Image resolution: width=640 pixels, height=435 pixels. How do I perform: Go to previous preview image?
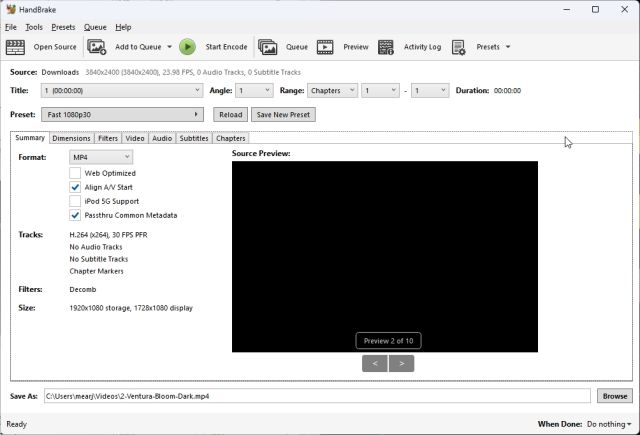coord(375,364)
